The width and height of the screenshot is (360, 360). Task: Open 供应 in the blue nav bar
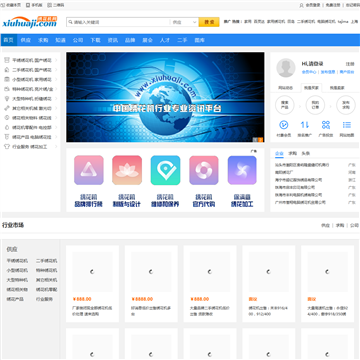26,40
